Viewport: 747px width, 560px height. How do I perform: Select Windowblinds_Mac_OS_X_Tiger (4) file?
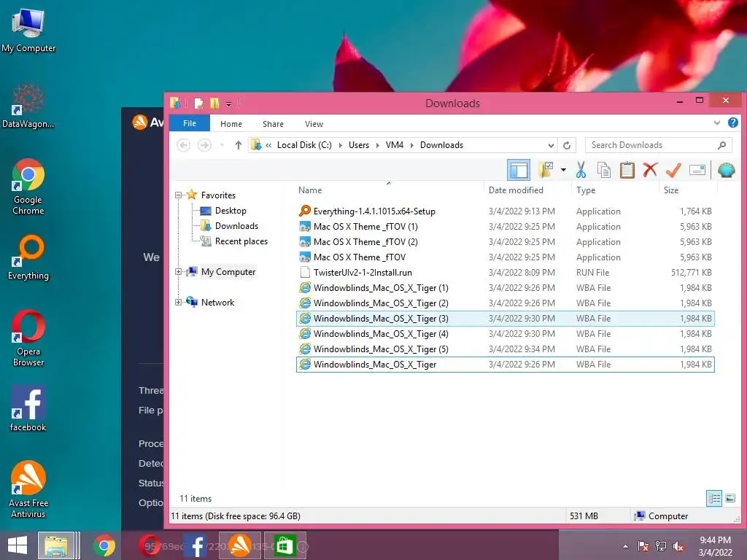[505, 333]
